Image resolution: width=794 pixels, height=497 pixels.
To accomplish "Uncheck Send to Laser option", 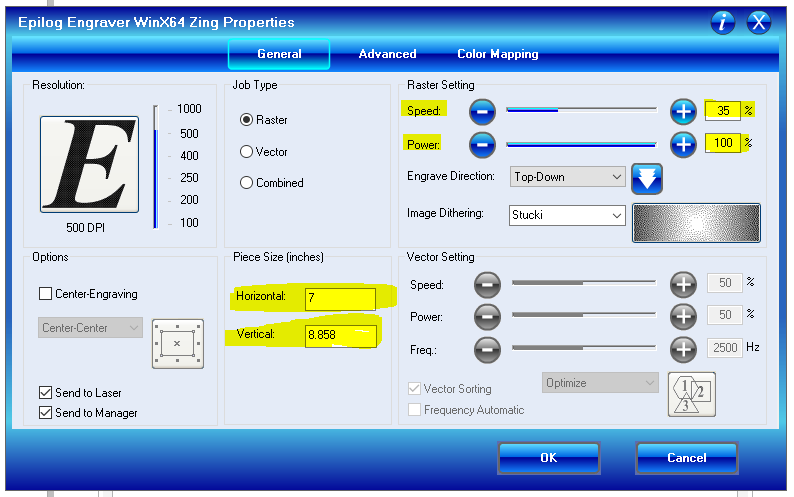I will [46, 393].
